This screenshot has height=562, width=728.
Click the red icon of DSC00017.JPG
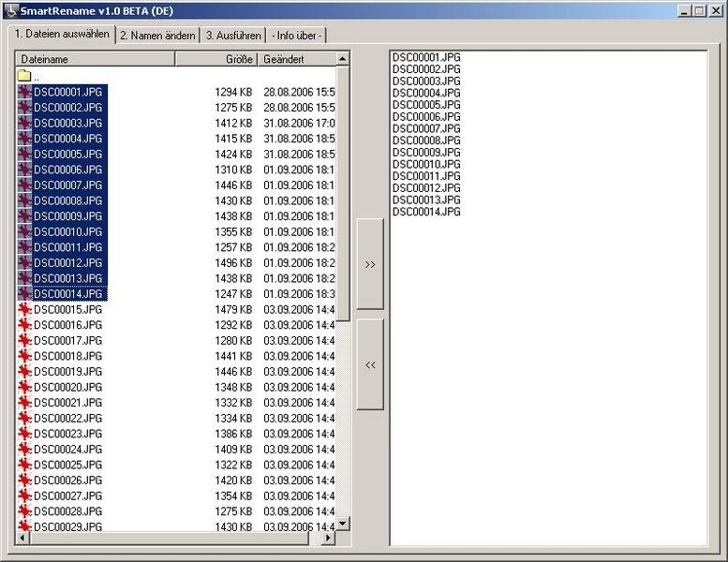pos(24,340)
